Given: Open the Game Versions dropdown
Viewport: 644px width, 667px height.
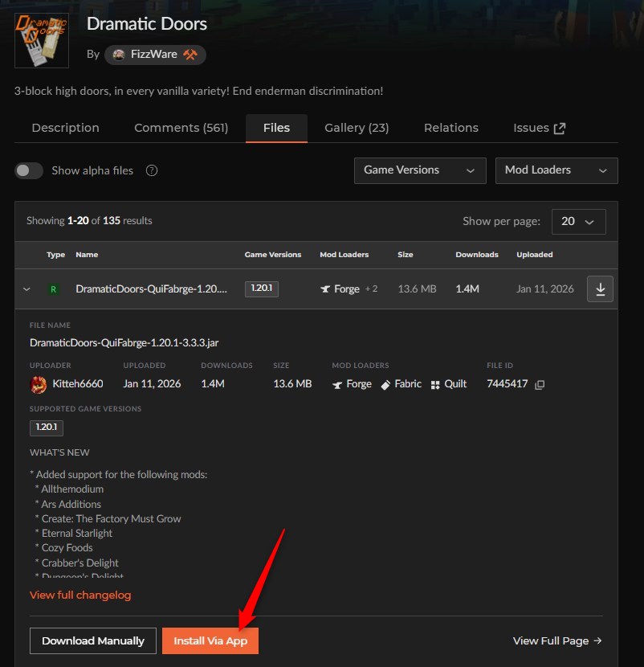Looking at the screenshot, I should click(420, 170).
